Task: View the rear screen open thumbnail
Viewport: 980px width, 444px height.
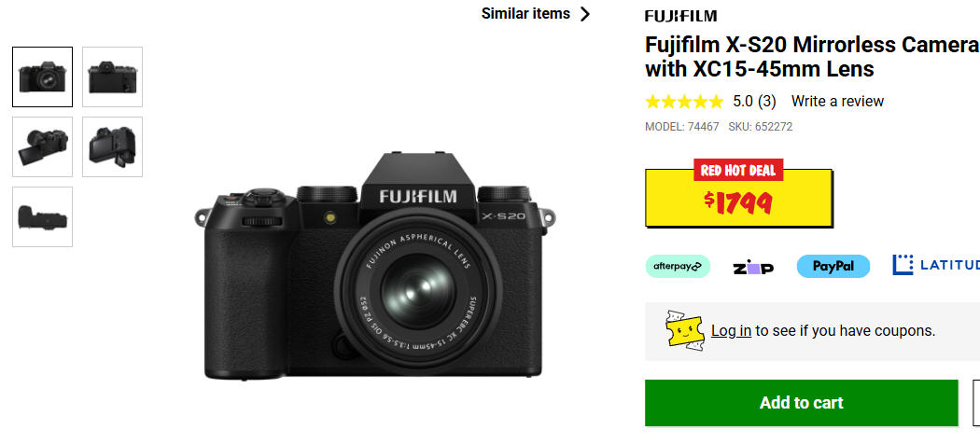Action: (x=113, y=146)
